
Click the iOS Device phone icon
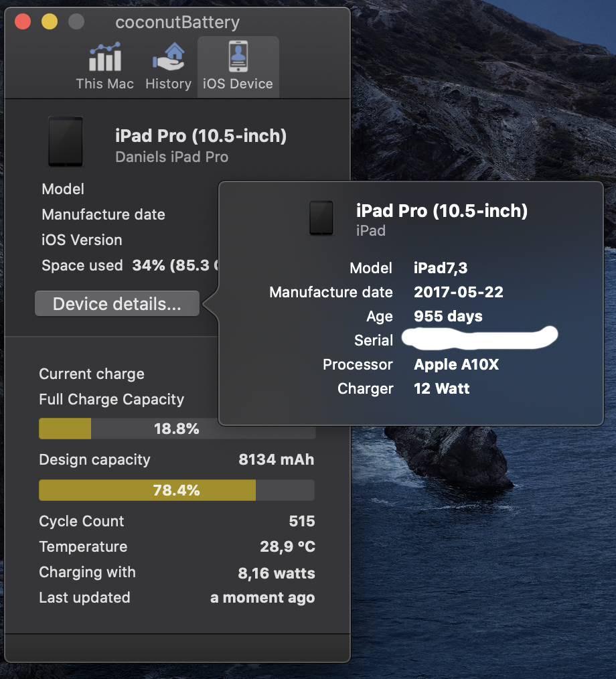[238, 56]
